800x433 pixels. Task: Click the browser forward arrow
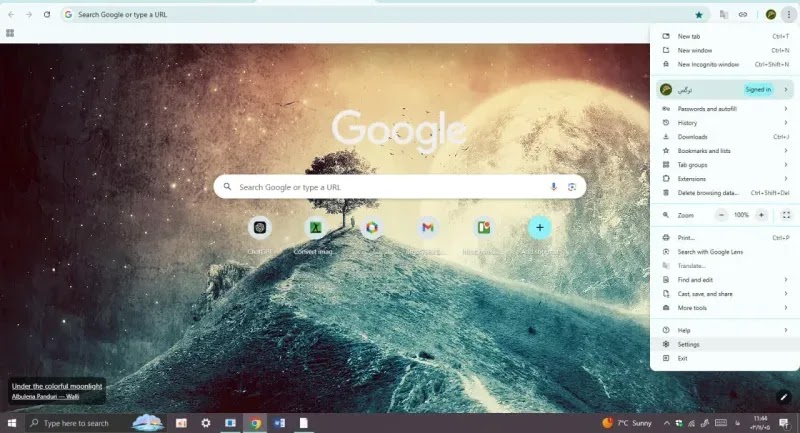pos(29,15)
